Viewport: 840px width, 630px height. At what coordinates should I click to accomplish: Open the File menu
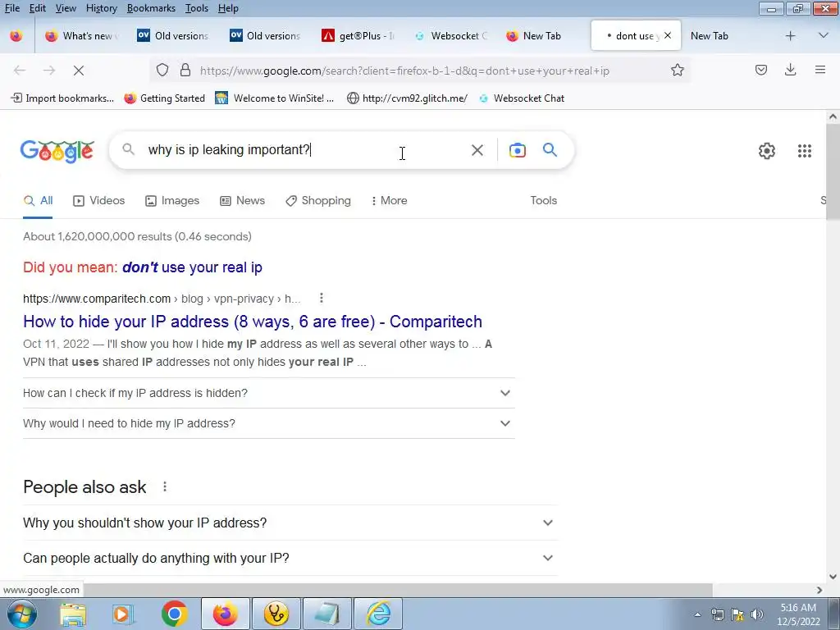(11, 8)
